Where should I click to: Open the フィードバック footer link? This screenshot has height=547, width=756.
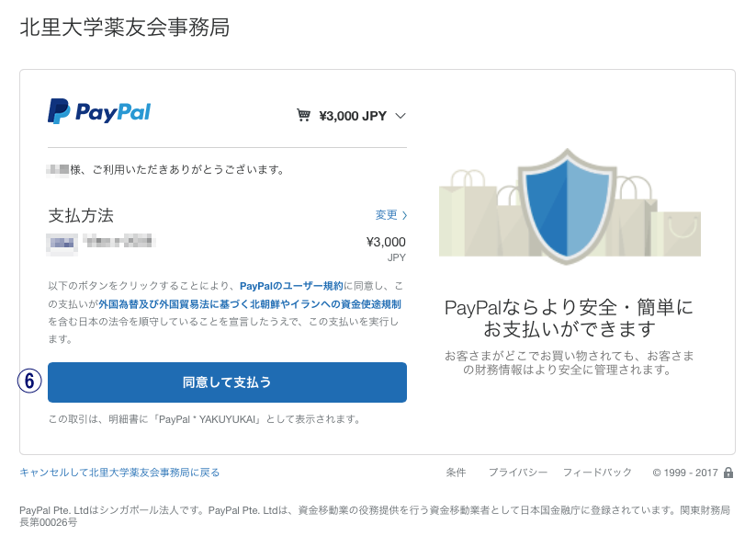coord(597,473)
